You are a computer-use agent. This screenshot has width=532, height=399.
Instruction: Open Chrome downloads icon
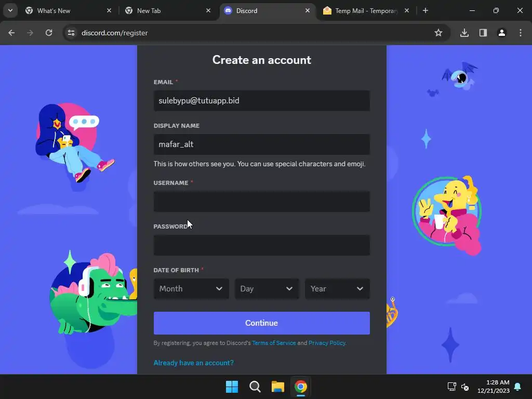click(464, 33)
